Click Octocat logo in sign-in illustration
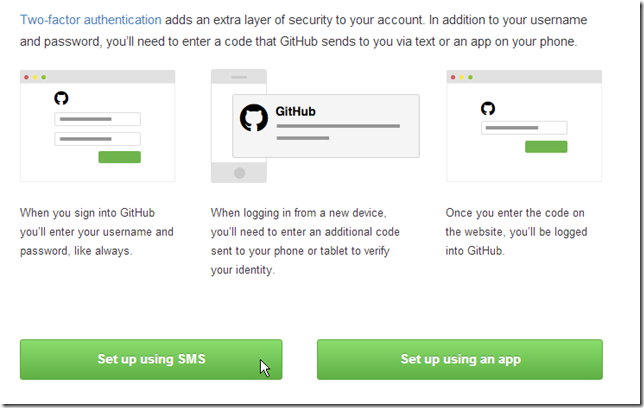 click(x=62, y=98)
